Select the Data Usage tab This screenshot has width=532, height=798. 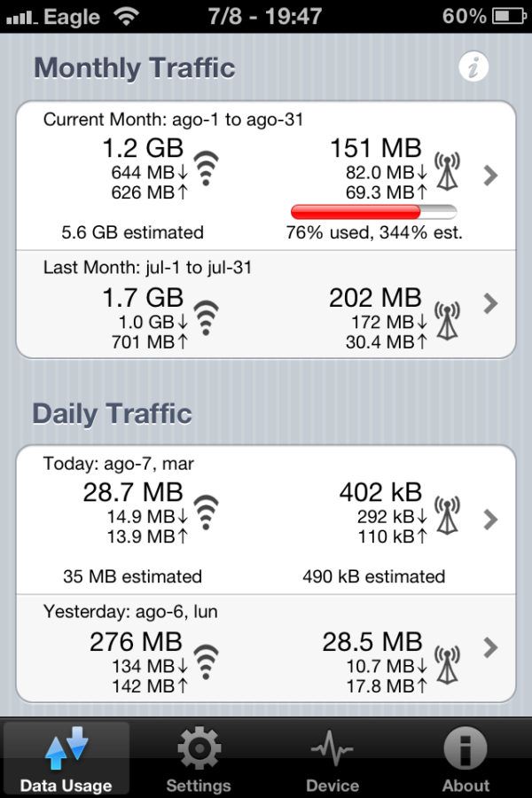click(66, 758)
